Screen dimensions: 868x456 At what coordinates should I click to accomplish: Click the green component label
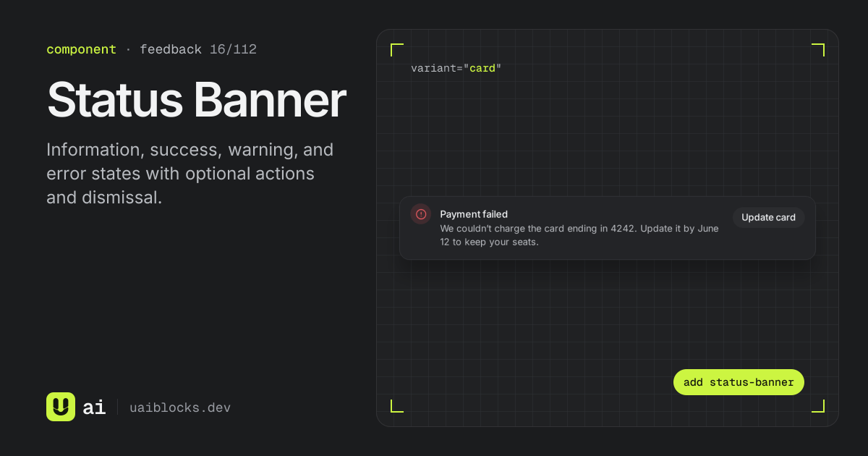(x=81, y=49)
